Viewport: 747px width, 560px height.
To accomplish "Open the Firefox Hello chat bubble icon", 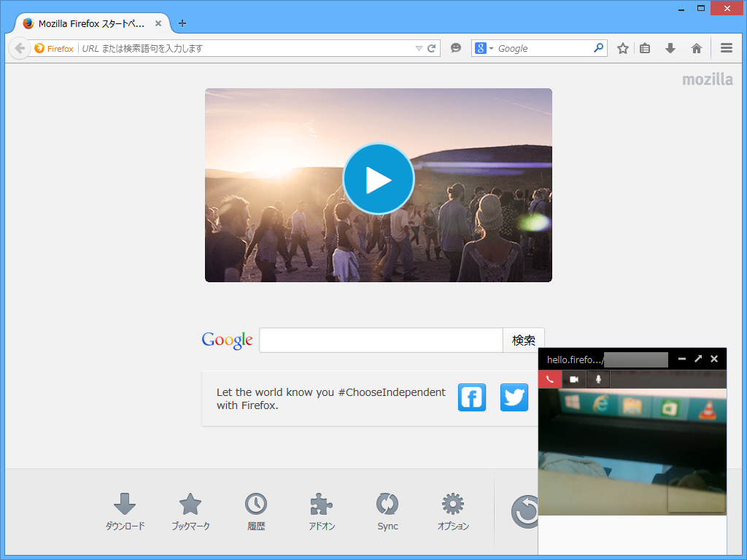I will 456,47.
